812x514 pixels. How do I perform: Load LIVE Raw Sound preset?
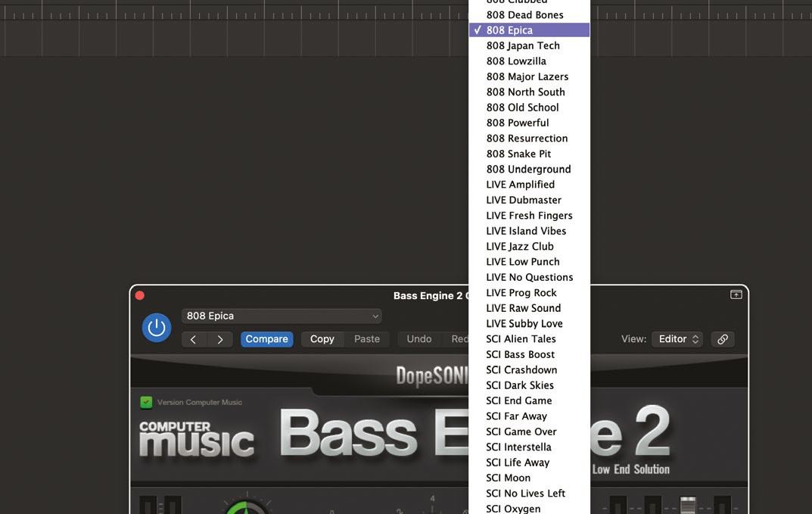click(x=529, y=308)
